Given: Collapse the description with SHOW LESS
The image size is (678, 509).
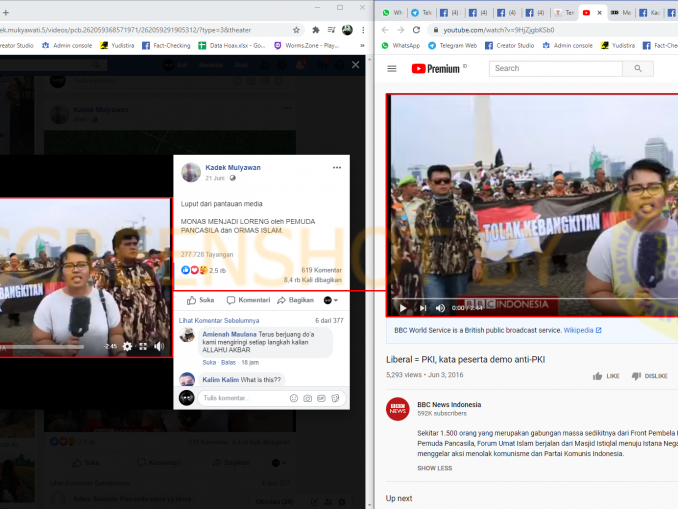Looking at the screenshot, I should pyautogui.click(x=435, y=468).
